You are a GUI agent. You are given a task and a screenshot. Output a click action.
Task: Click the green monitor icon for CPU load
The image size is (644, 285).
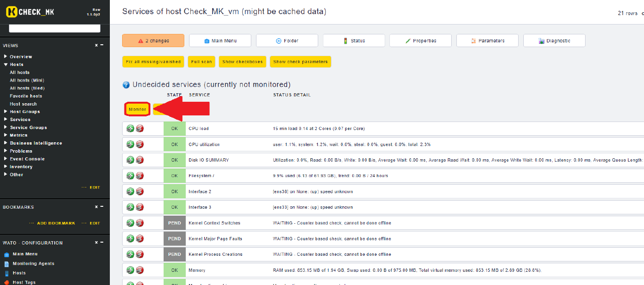[131, 129]
